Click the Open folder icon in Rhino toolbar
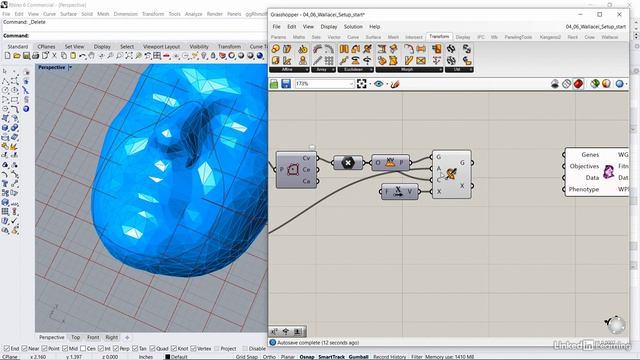The width and height of the screenshot is (640, 360). (17, 56)
